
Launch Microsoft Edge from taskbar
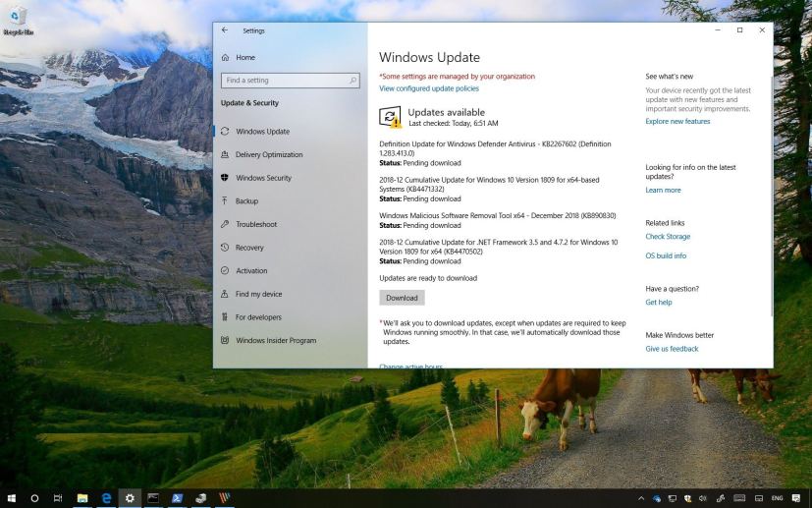point(106,498)
